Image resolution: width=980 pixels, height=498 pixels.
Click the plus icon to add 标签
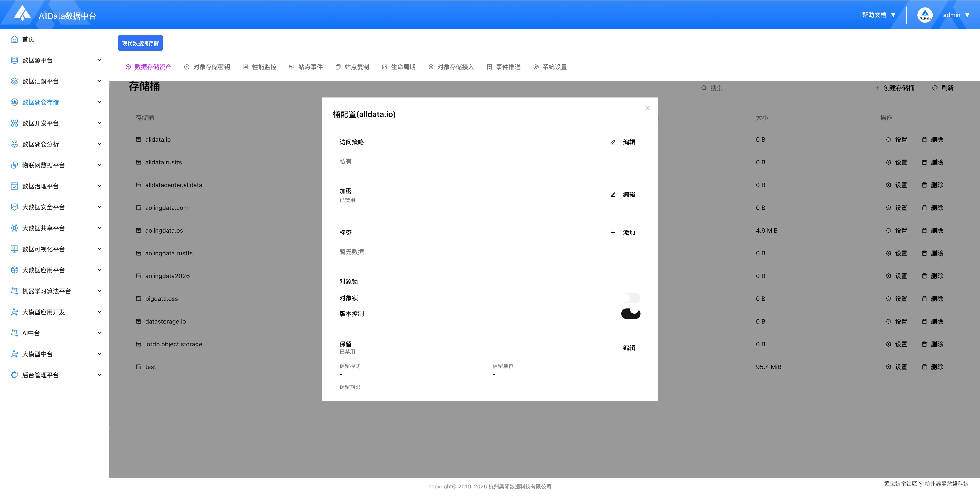tap(613, 232)
